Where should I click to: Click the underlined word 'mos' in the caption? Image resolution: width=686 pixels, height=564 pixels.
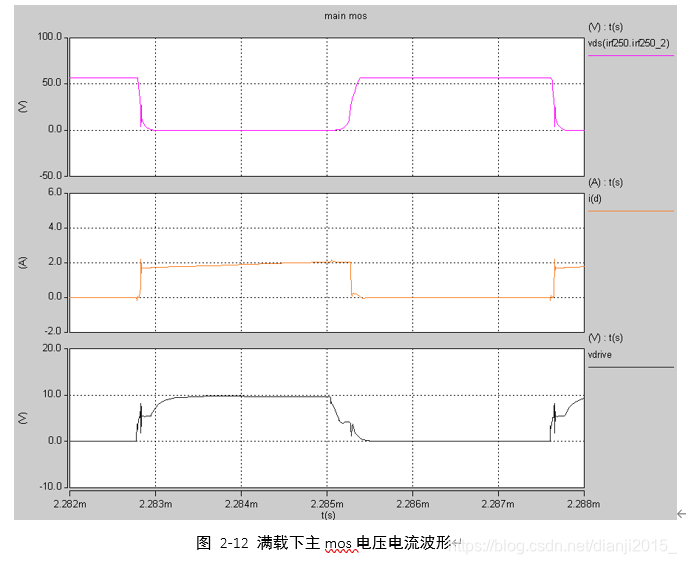338,544
